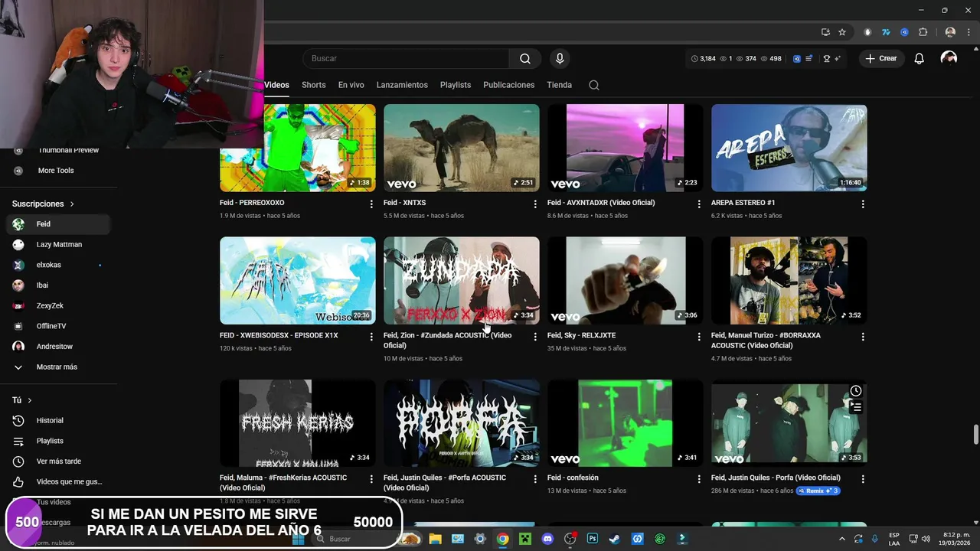Open Photoshop from the taskbar
The width and height of the screenshot is (980, 551).
point(593,539)
